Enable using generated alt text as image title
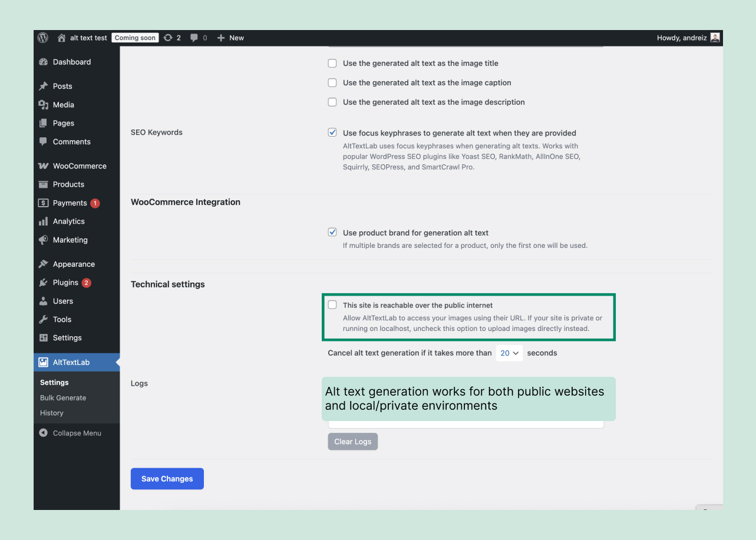756x540 pixels. tap(332, 63)
